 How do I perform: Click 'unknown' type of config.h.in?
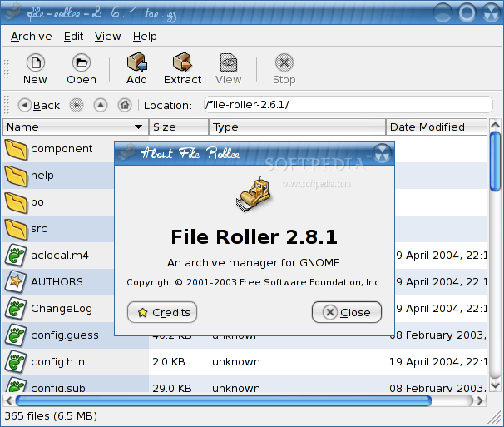pyautogui.click(x=236, y=362)
